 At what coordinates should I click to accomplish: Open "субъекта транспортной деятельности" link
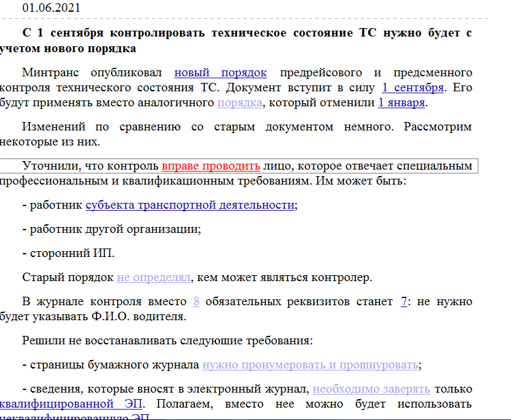(x=190, y=205)
